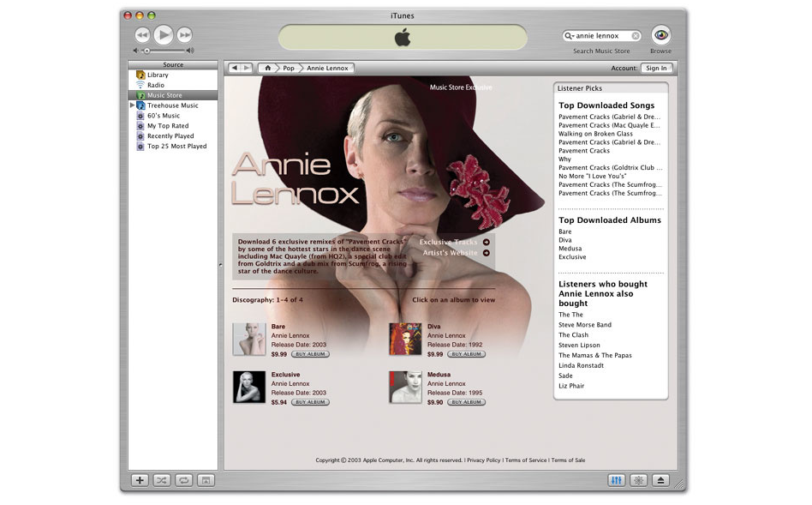Open the Terms of Sale link
Screen dimensions: 812x505
(568, 460)
